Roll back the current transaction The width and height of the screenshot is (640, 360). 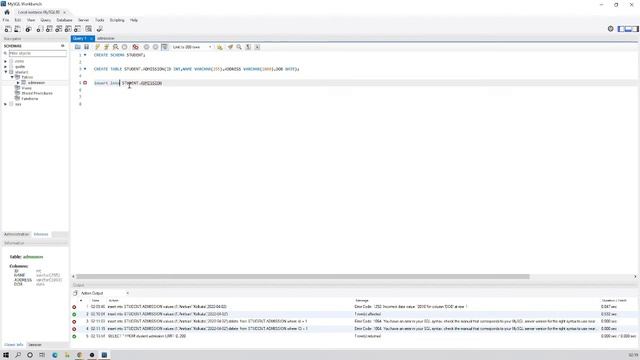(x=155, y=47)
